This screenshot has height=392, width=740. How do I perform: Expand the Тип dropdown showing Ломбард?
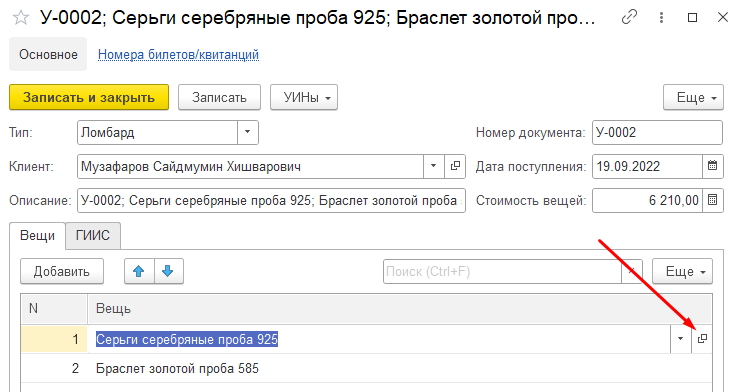247,132
